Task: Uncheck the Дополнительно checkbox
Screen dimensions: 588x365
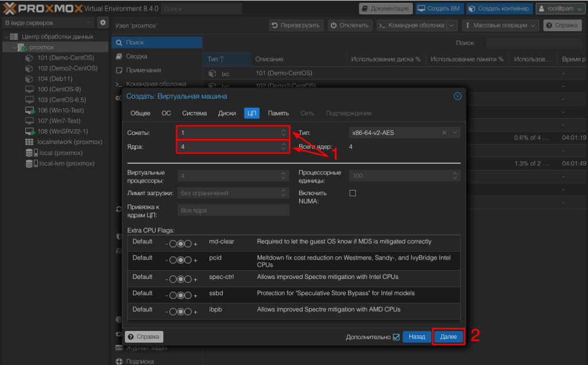Action: pos(396,337)
